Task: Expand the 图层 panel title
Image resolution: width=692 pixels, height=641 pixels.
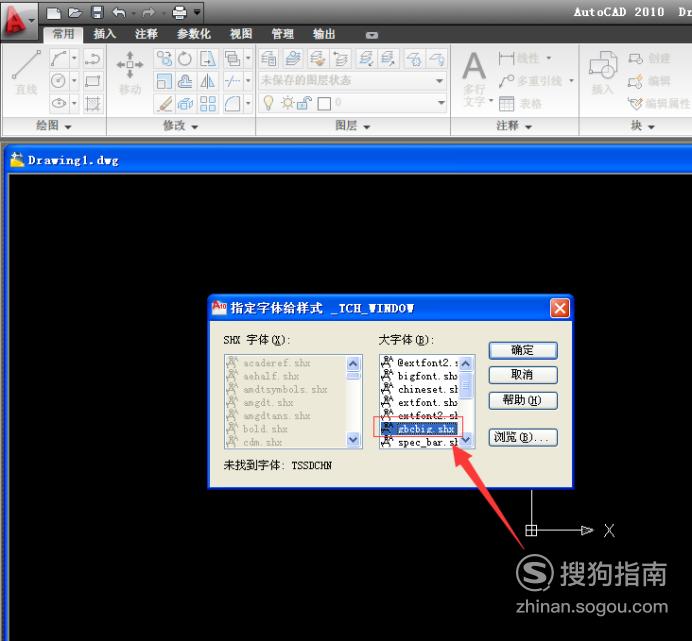Action: [352, 126]
